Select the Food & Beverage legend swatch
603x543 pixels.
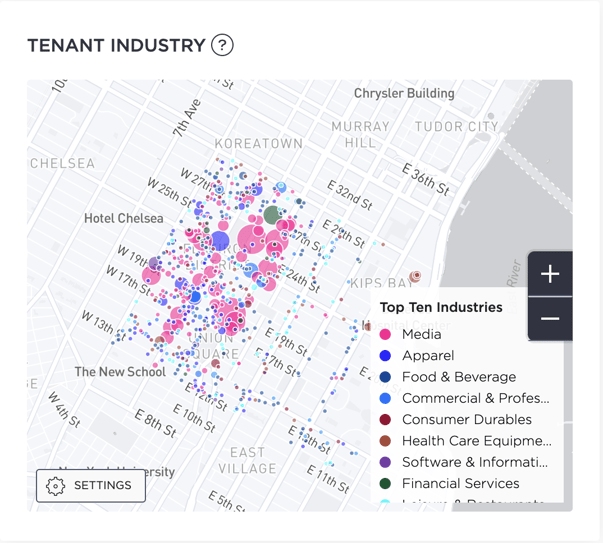click(385, 377)
